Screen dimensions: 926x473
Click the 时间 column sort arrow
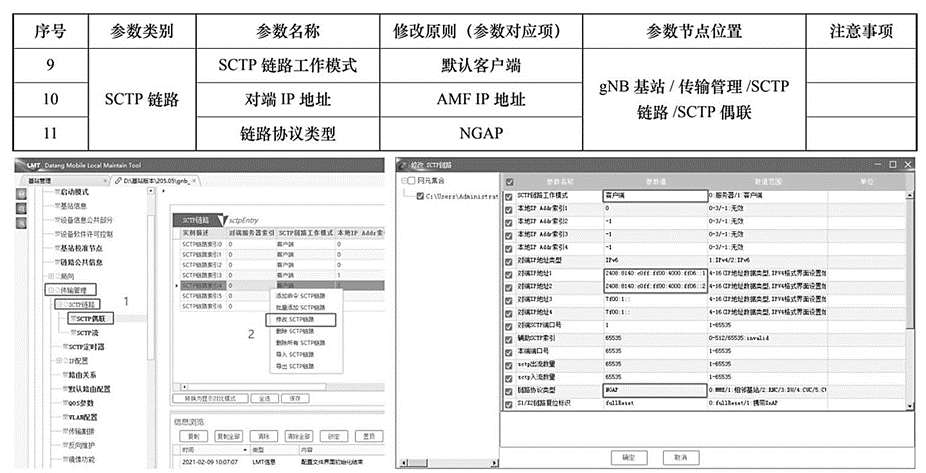tap(244, 450)
